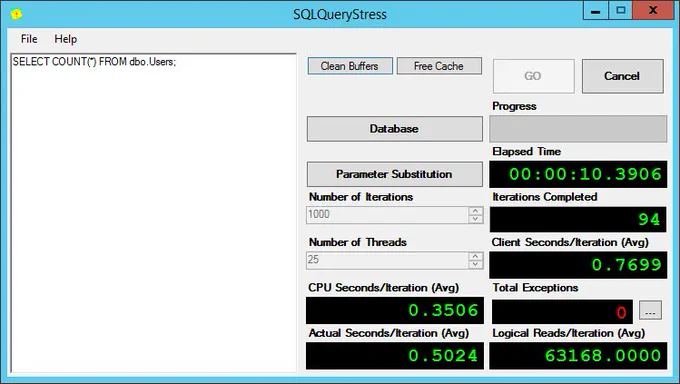The image size is (680, 384).
Task: Open Parameter Substitution dialog
Action: tap(394, 174)
